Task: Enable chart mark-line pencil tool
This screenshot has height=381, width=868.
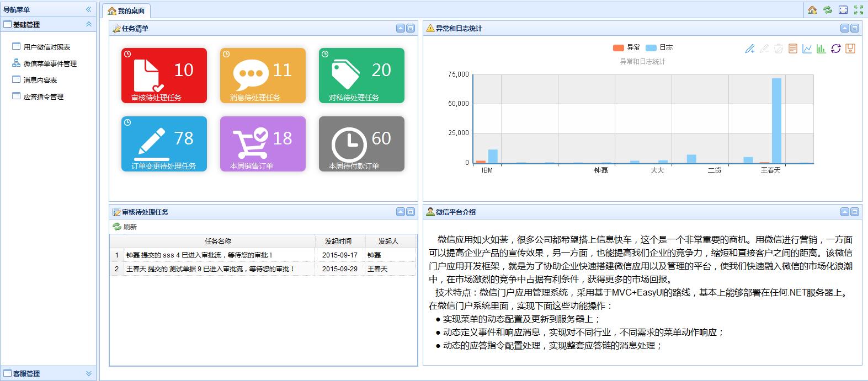Action: 750,49
